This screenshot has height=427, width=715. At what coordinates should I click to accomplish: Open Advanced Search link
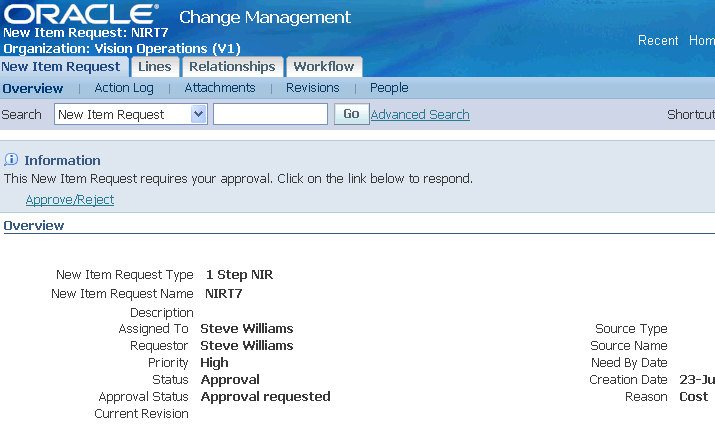(420, 115)
